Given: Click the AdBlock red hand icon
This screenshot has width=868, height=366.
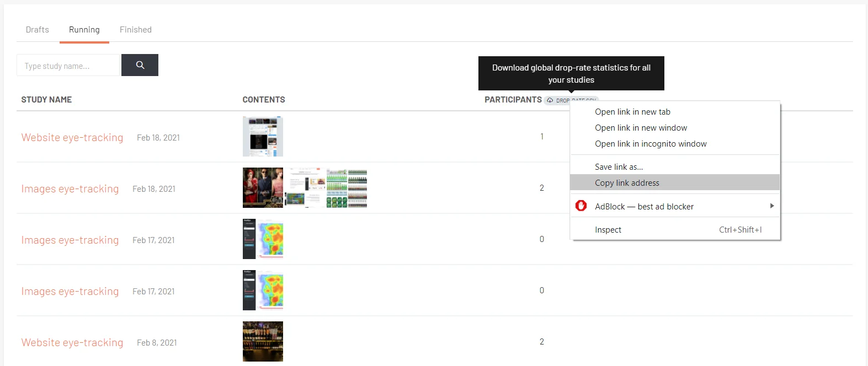Looking at the screenshot, I should click(581, 206).
